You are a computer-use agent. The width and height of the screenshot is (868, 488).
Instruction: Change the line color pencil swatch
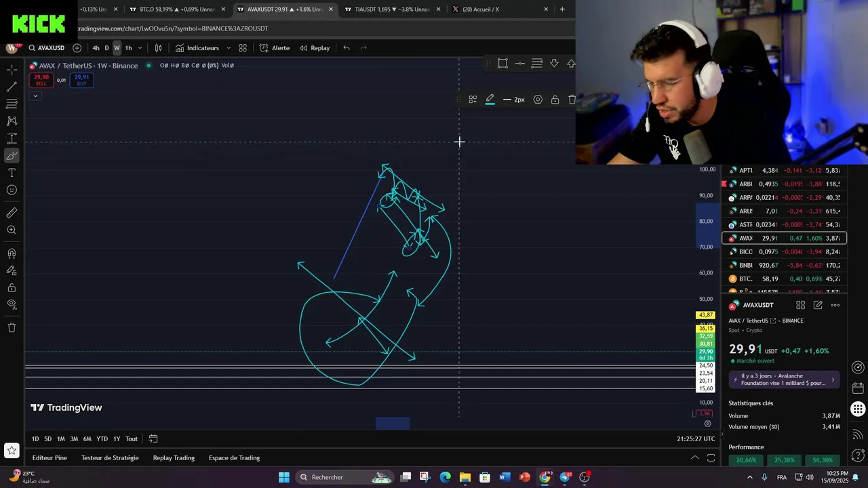tap(490, 100)
